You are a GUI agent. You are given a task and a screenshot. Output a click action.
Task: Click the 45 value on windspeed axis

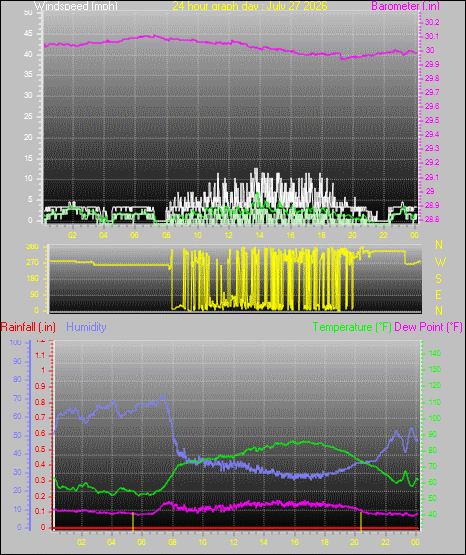(28, 34)
